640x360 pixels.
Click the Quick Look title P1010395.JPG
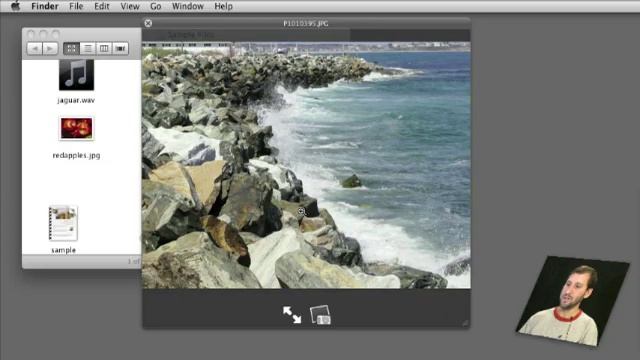click(x=306, y=24)
